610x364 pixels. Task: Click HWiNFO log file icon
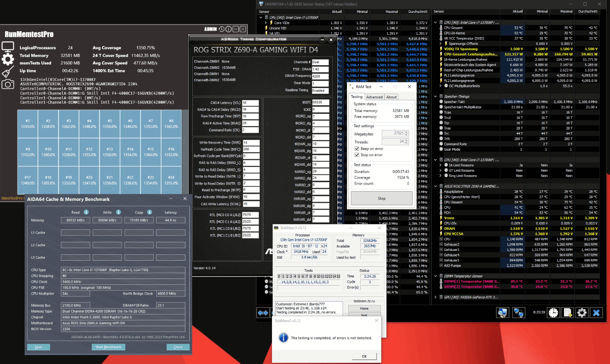tap(568, 313)
